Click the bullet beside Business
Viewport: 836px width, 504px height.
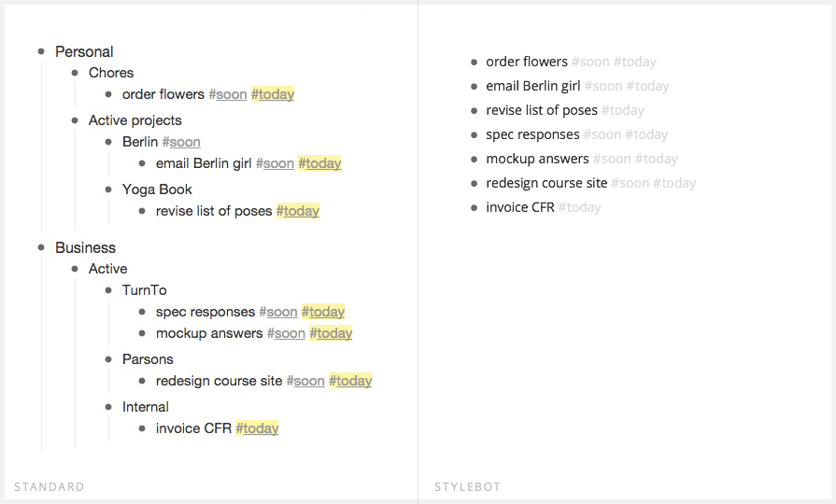(x=41, y=247)
